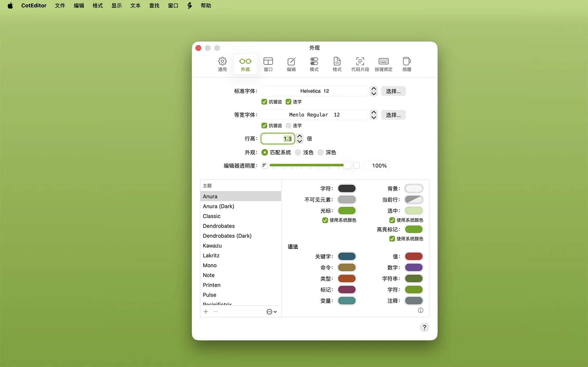Click the 标准字体 size stepper
This screenshot has width=588, height=367.
click(374, 91)
